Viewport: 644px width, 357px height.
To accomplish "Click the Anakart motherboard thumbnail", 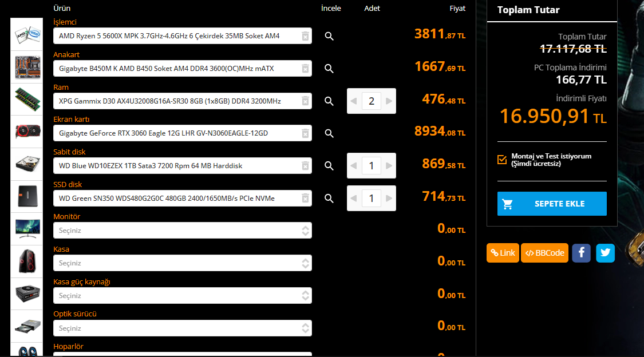I will (27, 67).
